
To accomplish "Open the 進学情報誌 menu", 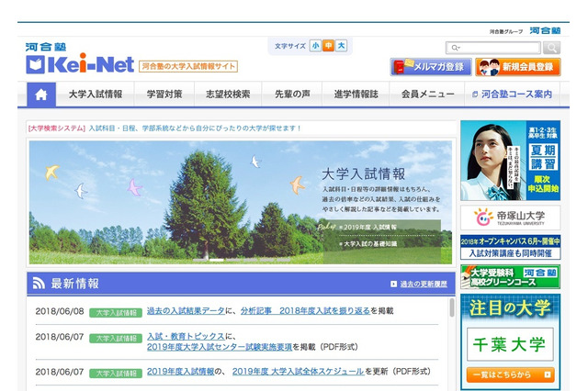I will pos(356,95).
